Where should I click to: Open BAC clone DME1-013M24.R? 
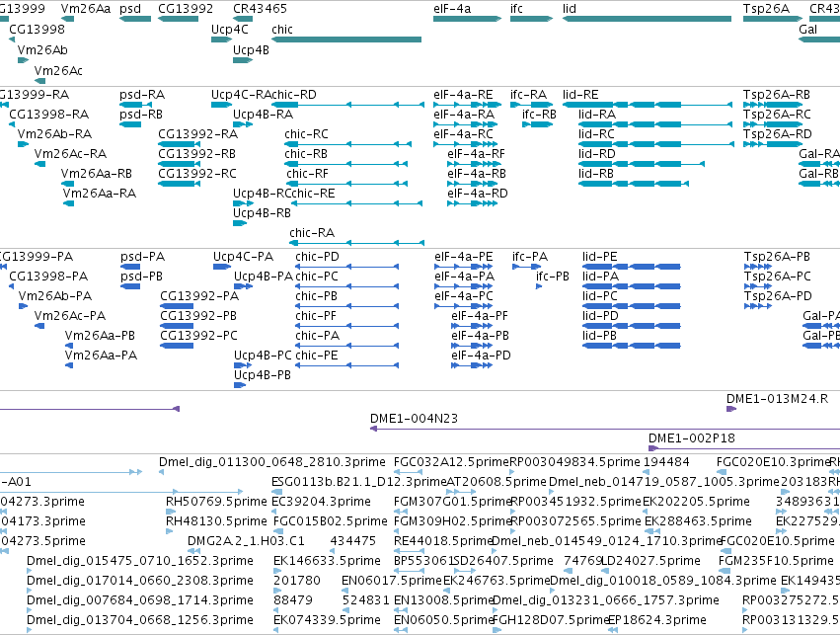pyautogui.click(x=778, y=399)
